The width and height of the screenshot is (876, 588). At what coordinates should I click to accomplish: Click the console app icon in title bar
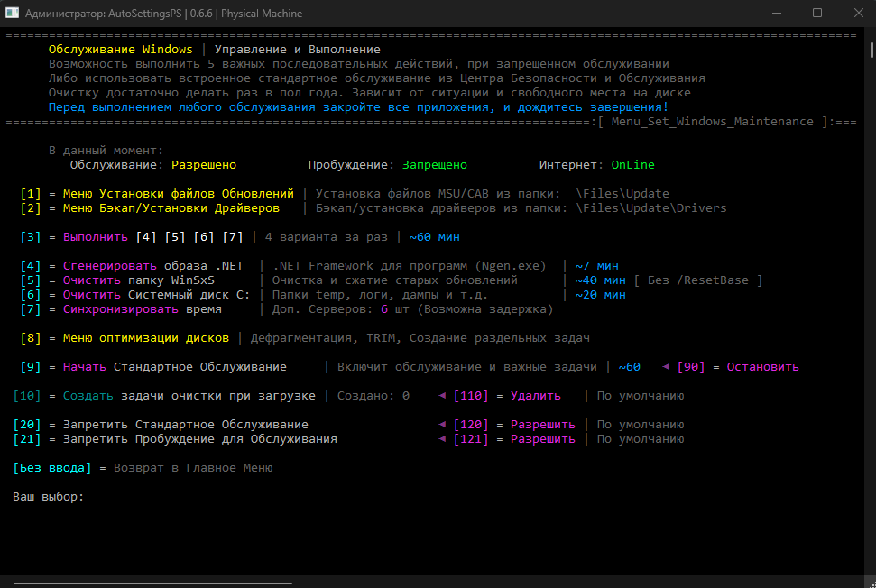(x=14, y=14)
